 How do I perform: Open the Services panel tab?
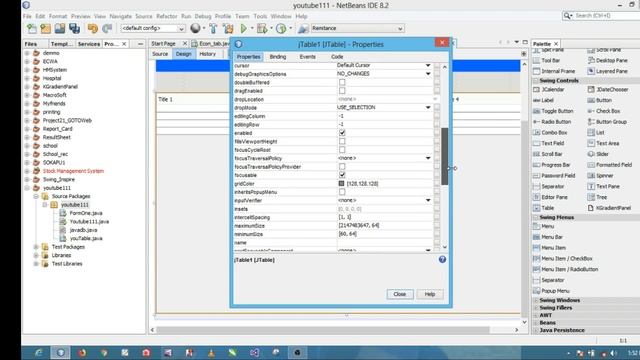pyautogui.click(x=89, y=44)
